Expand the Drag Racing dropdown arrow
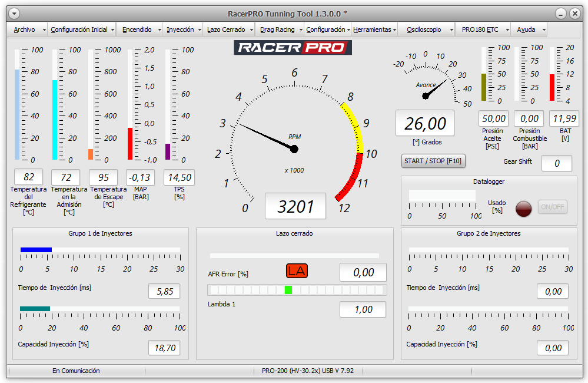588x383 pixels. pyautogui.click(x=301, y=29)
